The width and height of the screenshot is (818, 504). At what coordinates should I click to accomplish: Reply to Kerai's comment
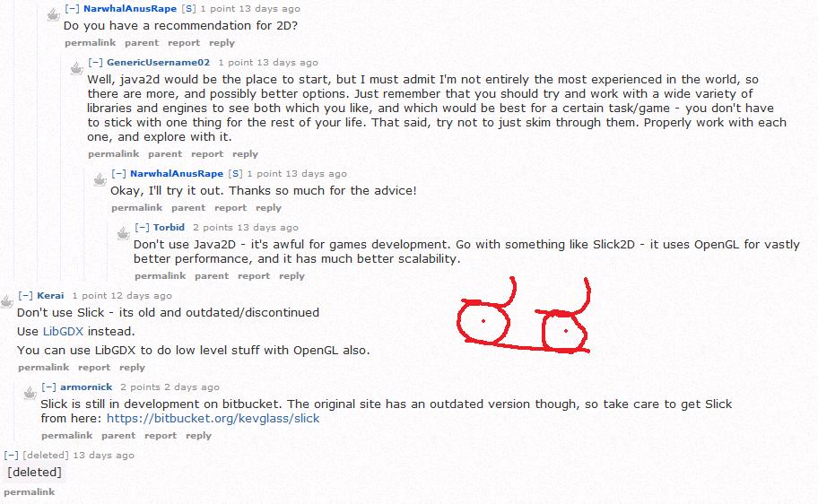coord(132,368)
